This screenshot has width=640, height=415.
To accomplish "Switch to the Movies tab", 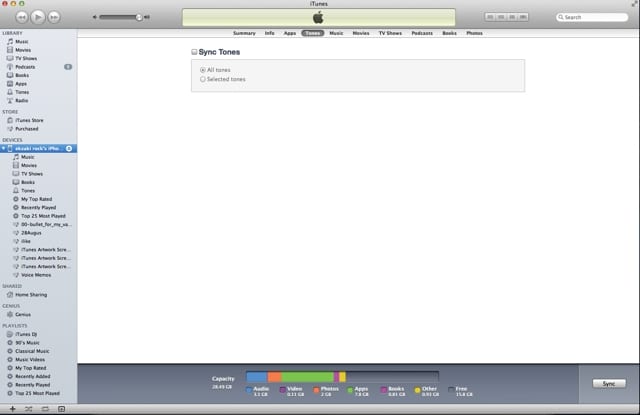I will [361, 33].
